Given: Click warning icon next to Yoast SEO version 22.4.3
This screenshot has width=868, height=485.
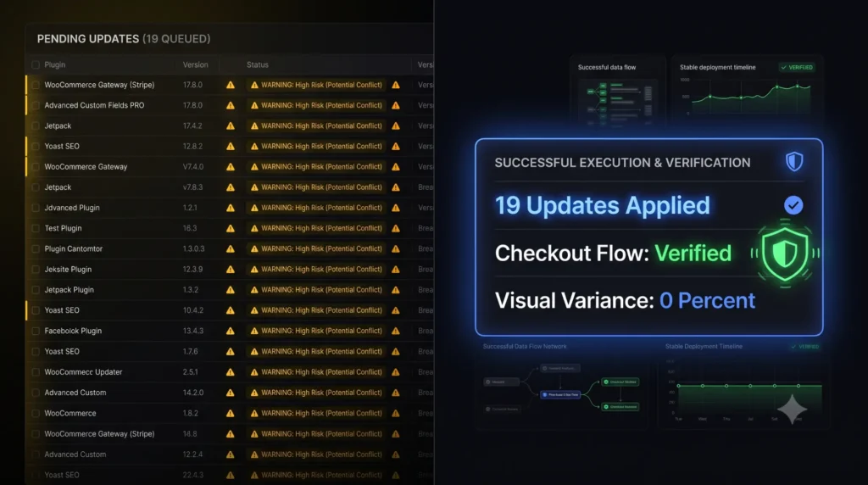Looking at the screenshot, I should (231, 475).
